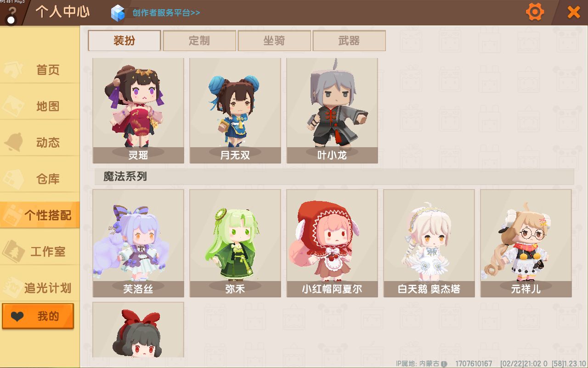Open 动态 with the bell icon
Viewport: 588px width, 368px height.
(x=40, y=143)
